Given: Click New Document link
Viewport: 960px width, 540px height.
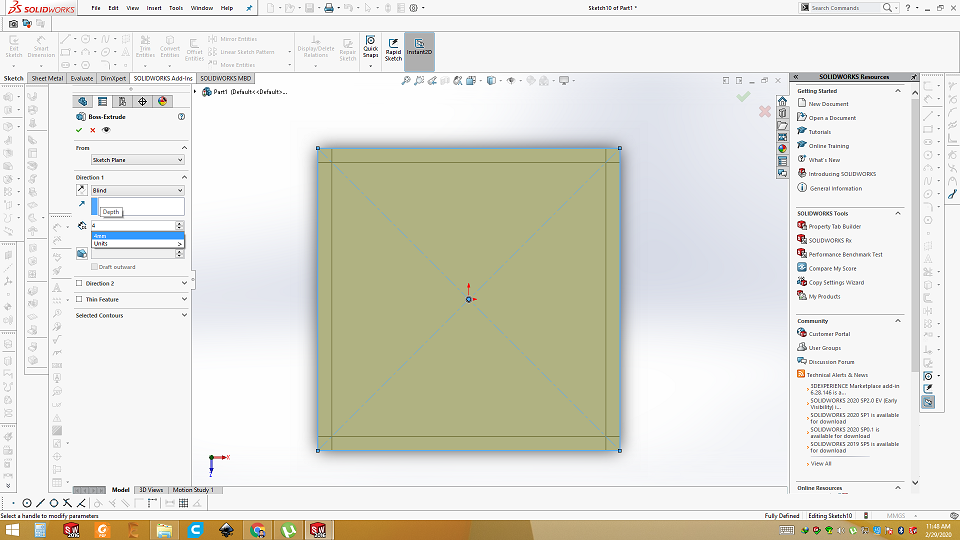Looking at the screenshot, I should (828, 104).
